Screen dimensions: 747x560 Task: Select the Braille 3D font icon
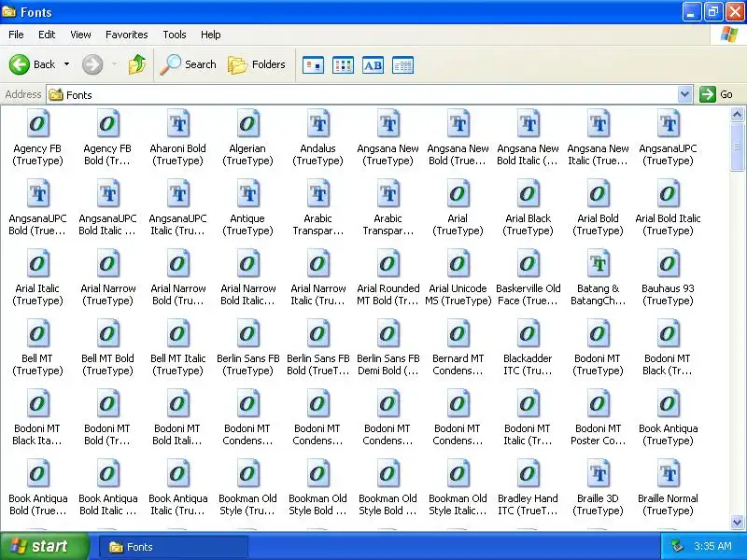tap(598, 474)
